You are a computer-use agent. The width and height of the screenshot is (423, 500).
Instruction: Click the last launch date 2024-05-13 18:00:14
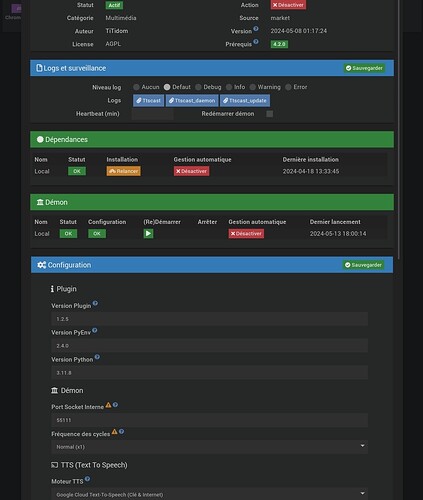pos(338,234)
